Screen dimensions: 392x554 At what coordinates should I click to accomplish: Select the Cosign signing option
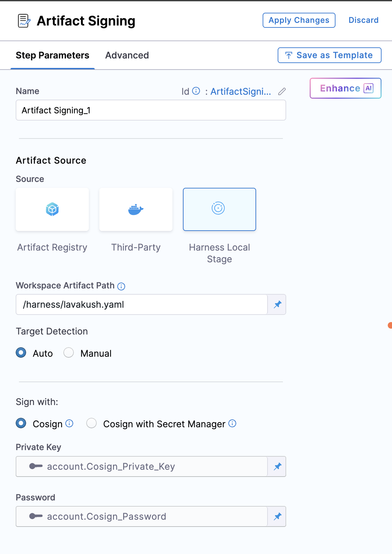[21, 423]
